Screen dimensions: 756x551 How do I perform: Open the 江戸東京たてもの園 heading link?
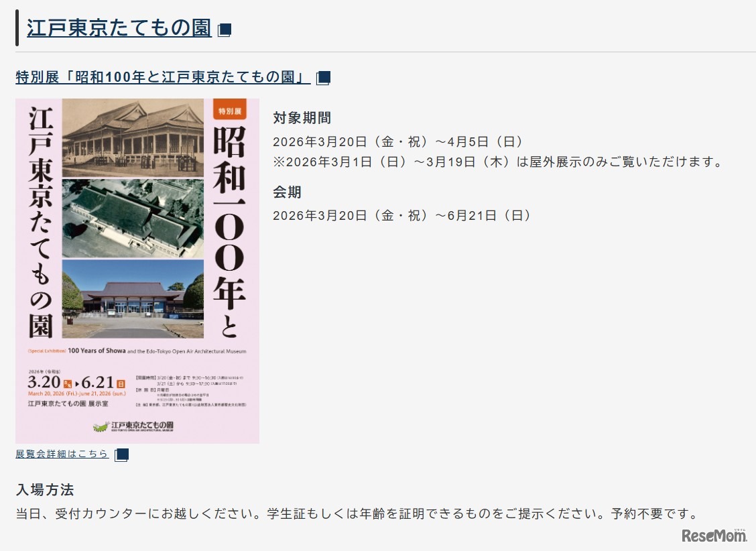click(117, 29)
